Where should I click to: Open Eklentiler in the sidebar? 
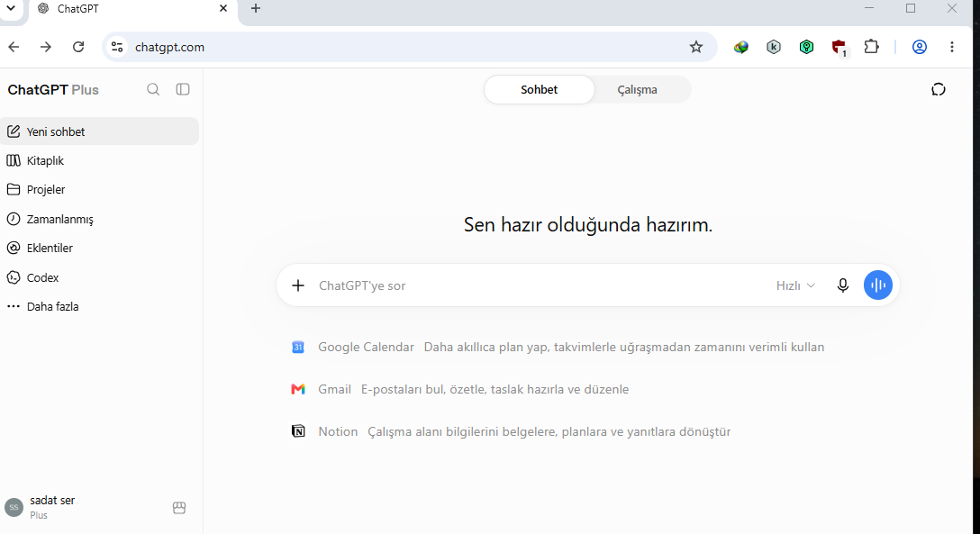point(99,248)
